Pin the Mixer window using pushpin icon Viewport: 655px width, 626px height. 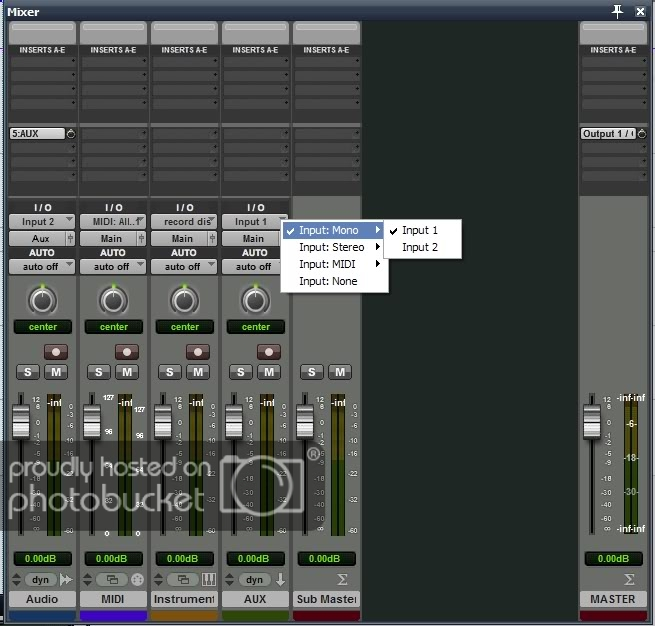point(618,11)
